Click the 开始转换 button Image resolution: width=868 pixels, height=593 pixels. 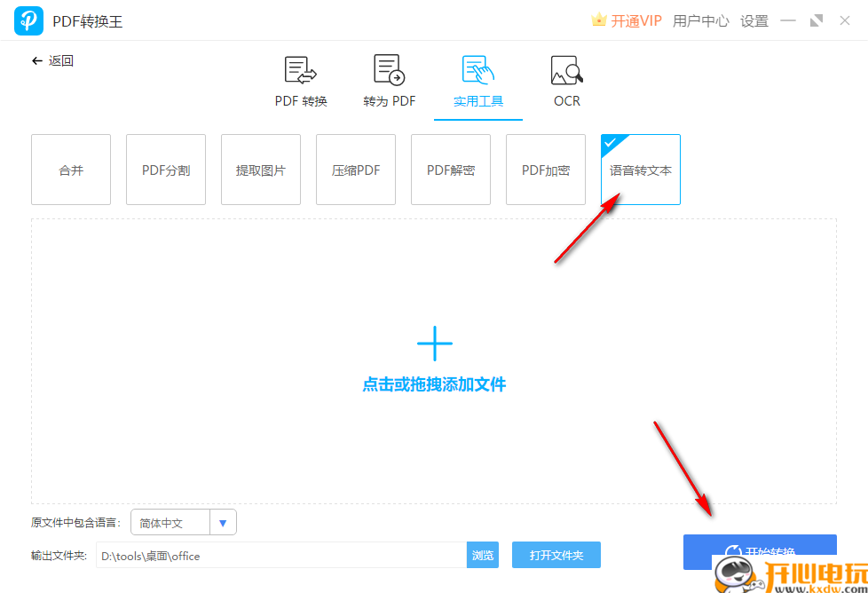[760, 552]
